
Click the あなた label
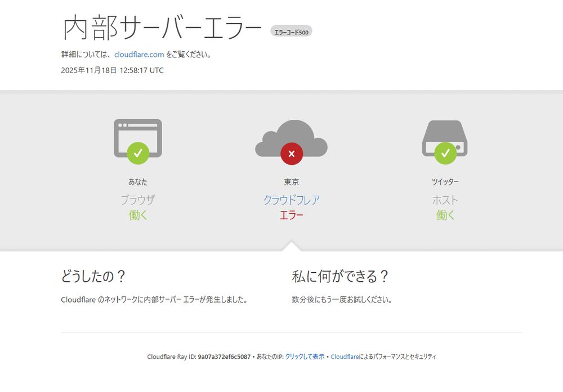click(x=138, y=182)
